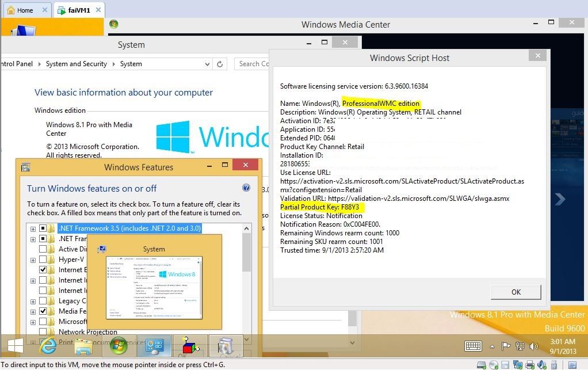Select the Windows Features taskbar icon

[226, 346]
